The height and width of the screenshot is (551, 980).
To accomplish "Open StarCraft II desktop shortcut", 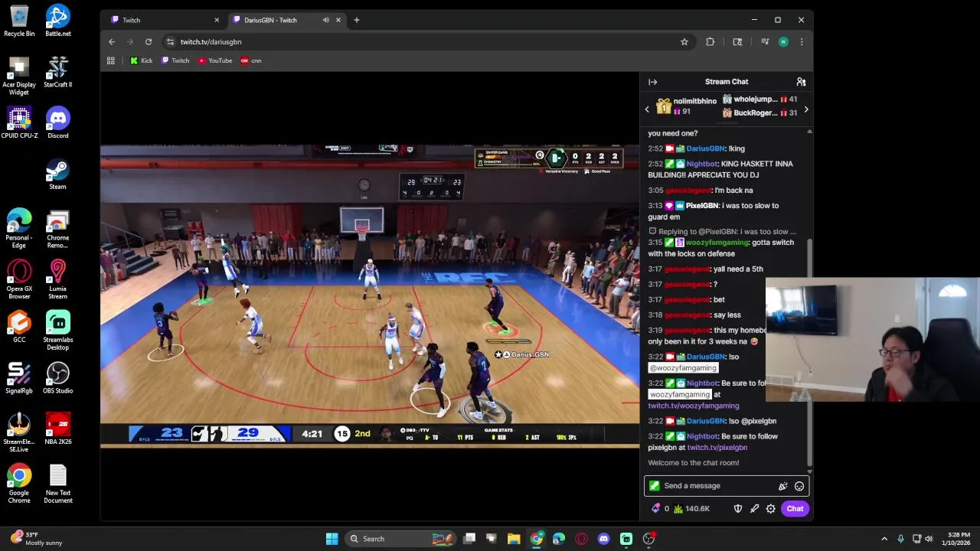I will coord(58,72).
